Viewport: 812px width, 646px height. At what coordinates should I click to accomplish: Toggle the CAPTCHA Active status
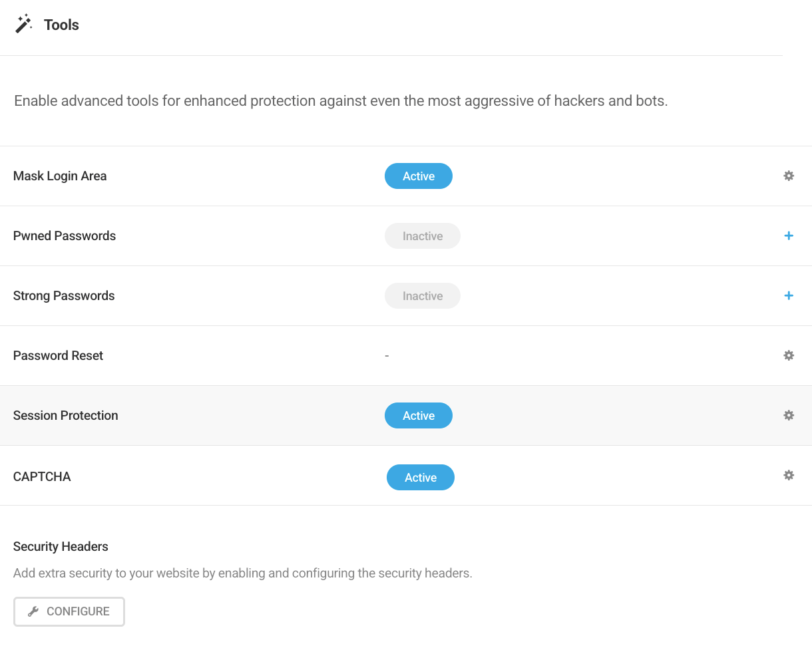[x=420, y=477]
